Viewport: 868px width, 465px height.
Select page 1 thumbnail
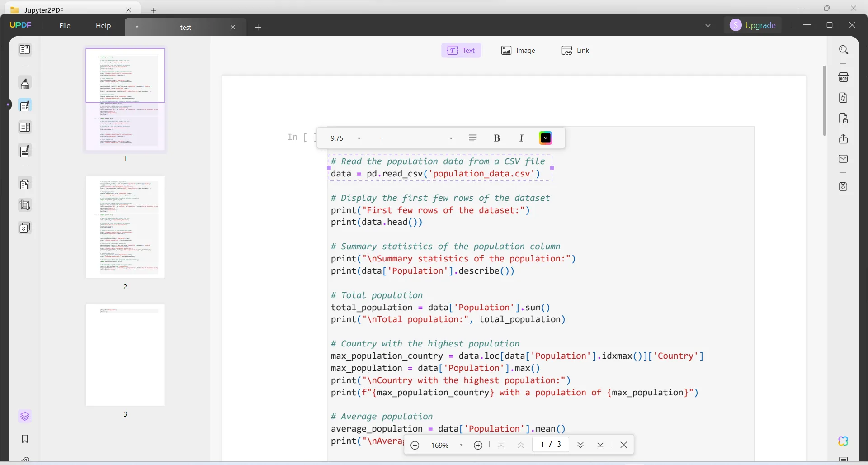tap(125, 100)
